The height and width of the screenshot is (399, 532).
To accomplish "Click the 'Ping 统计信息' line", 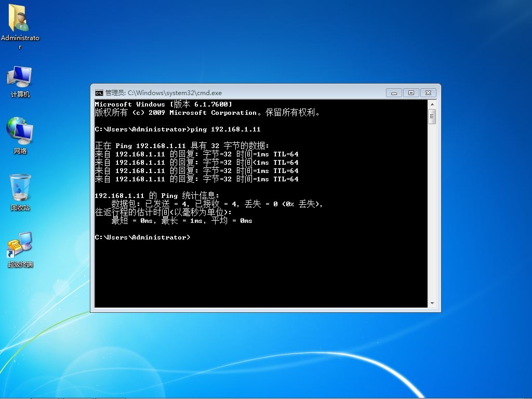I will tap(157, 196).
